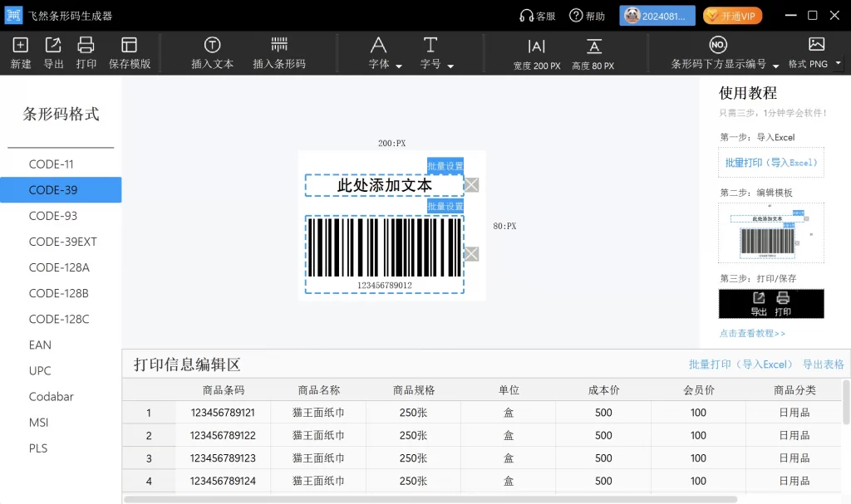This screenshot has height=504, width=851.
Task: Click the 格式 image format icon
Action: (816, 45)
